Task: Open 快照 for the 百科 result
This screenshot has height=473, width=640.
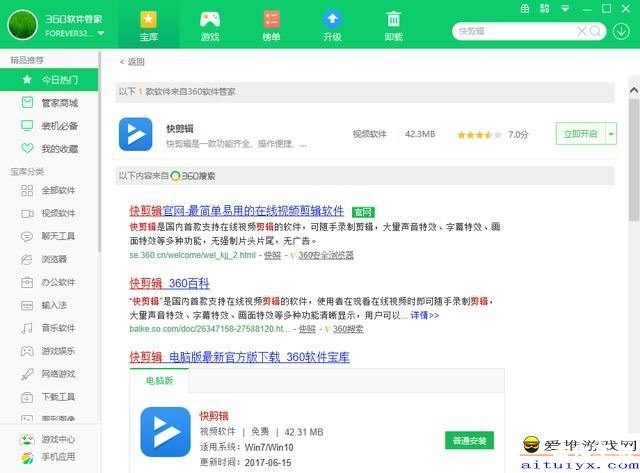Action: [x=307, y=329]
